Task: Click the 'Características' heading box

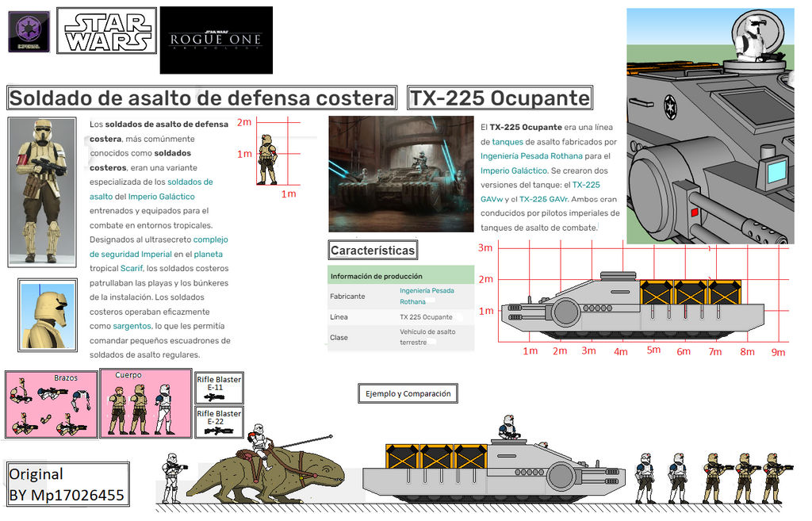Action: 373,251
